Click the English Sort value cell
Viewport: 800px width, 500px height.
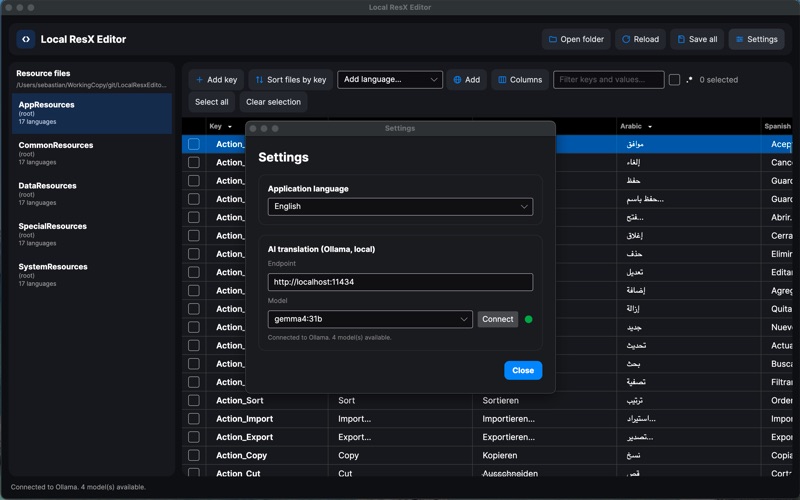point(400,401)
